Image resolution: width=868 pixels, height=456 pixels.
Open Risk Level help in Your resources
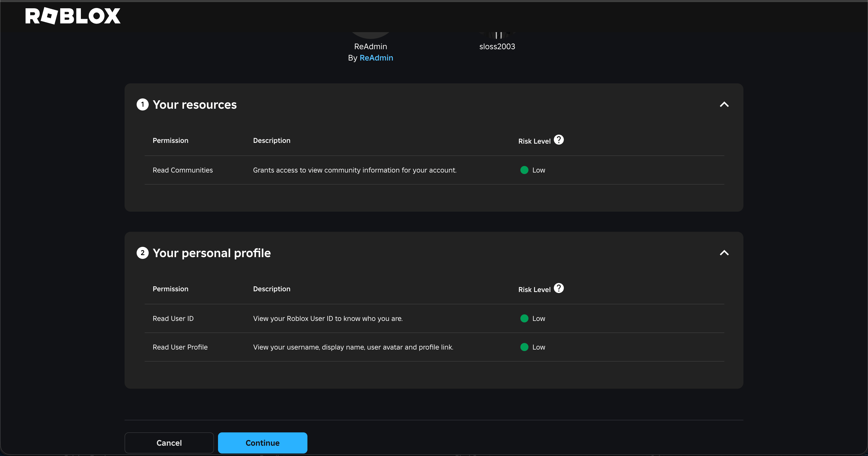click(x=559, y=140)
